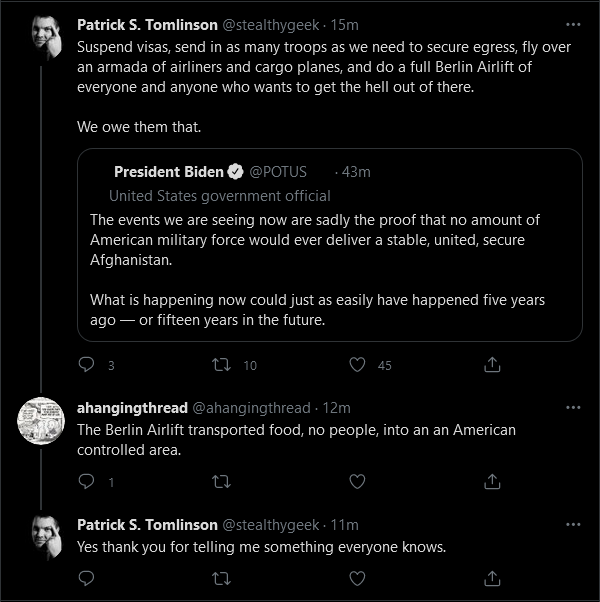The width and height of the screenshot is (600, 602).
Task: Open @stealthygeek profile from first tweet
Action: click(271, 25)
